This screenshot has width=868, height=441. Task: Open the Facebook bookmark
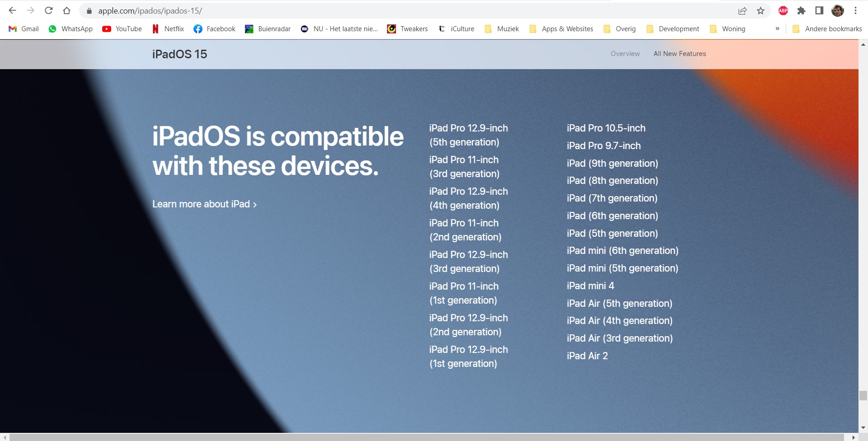(215, 29)
